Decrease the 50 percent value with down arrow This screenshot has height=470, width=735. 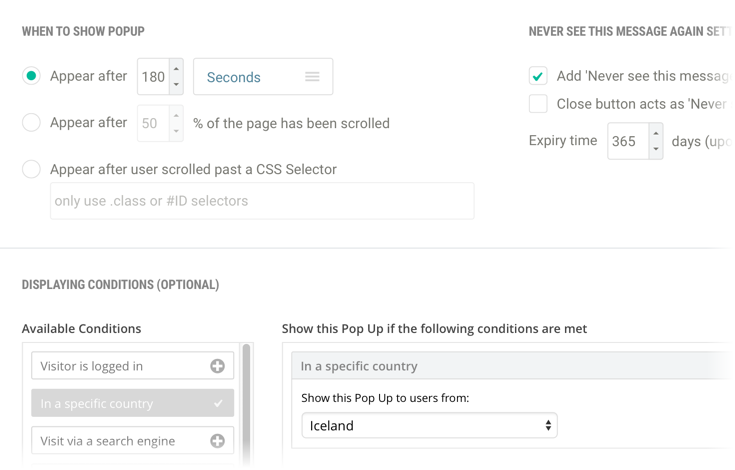(176, 131)
